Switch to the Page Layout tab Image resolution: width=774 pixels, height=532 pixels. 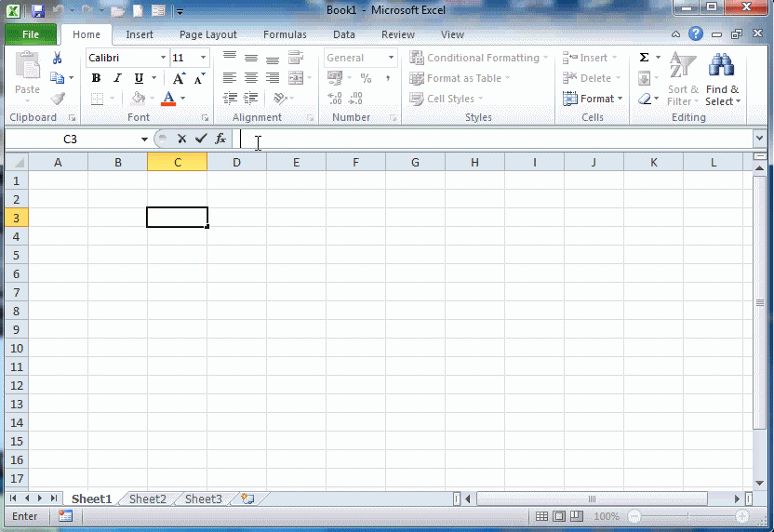[207, 34]
